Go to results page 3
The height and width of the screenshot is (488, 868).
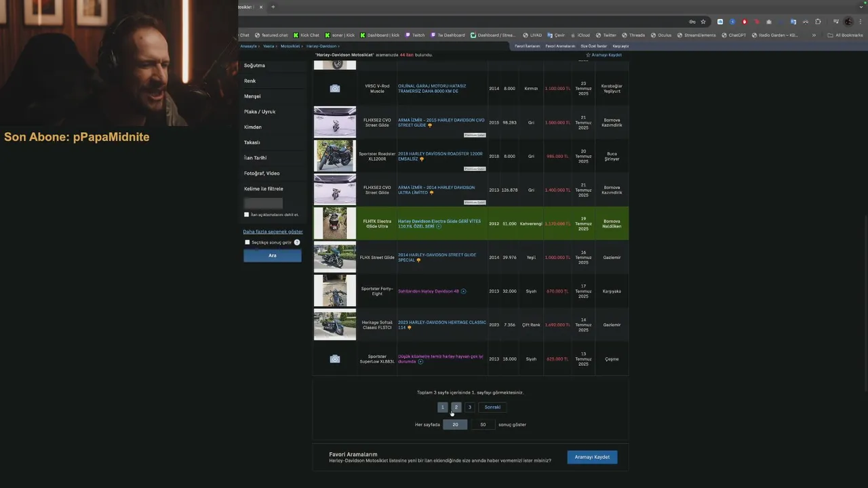point(469,407)
